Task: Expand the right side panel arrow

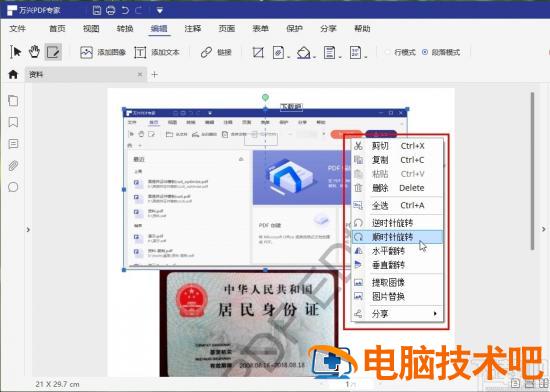Action: point(544,229)
